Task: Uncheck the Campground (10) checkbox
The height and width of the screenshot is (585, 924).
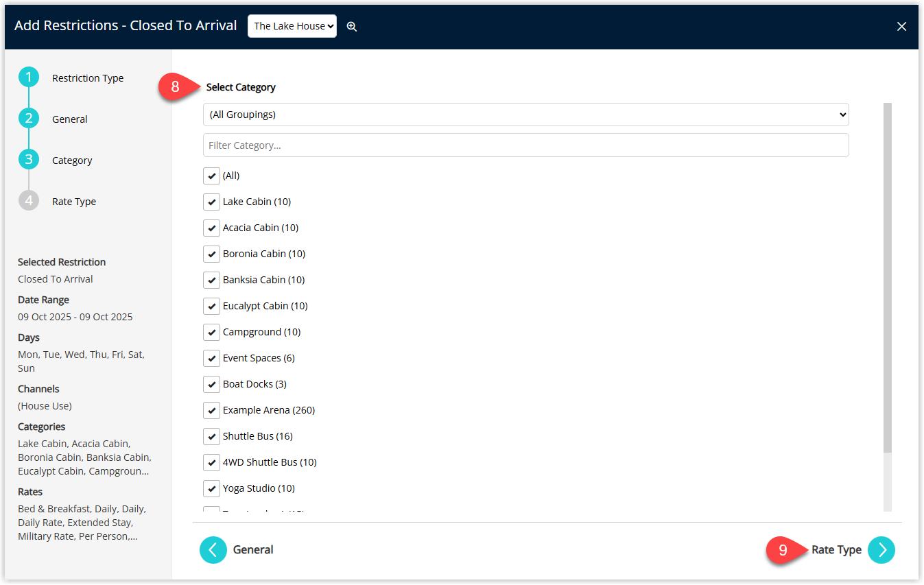Action: [211, 332]
